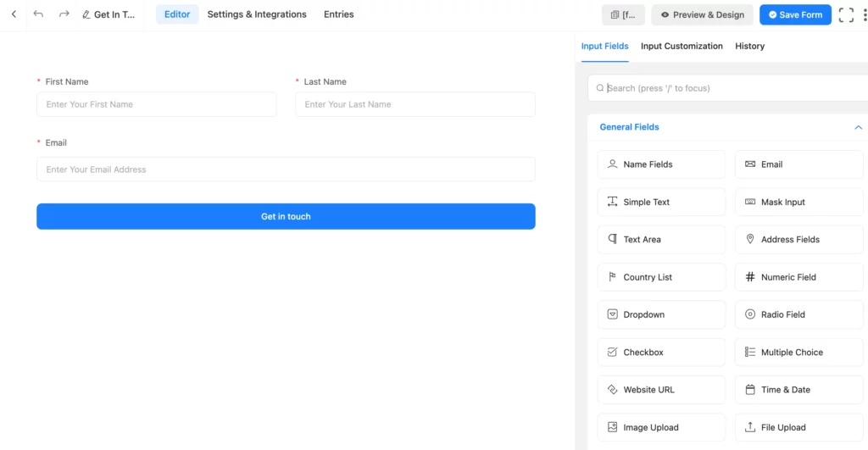Viewport: 868px width, 450px height.
Task: Add a Radio Field
Action: (798, 314)
